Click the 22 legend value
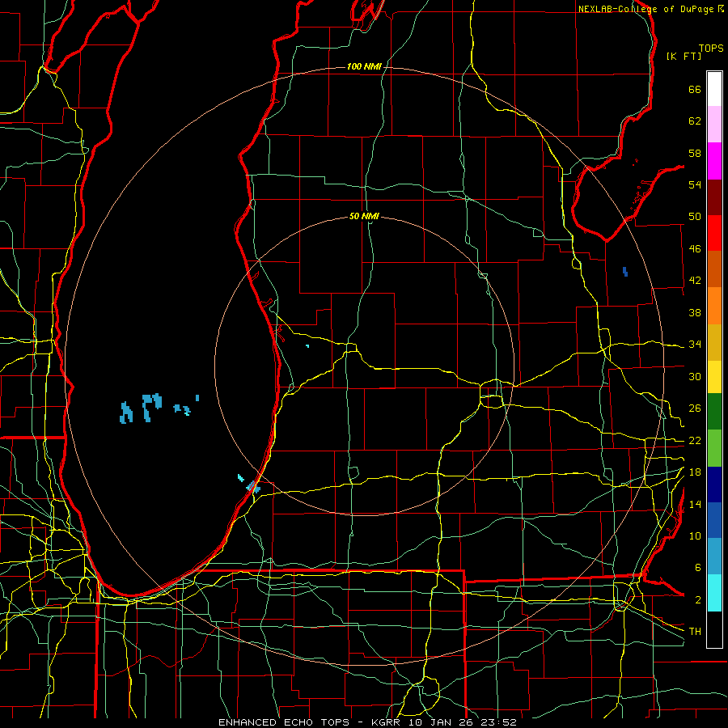728x728 pixels. coord(695,440)
